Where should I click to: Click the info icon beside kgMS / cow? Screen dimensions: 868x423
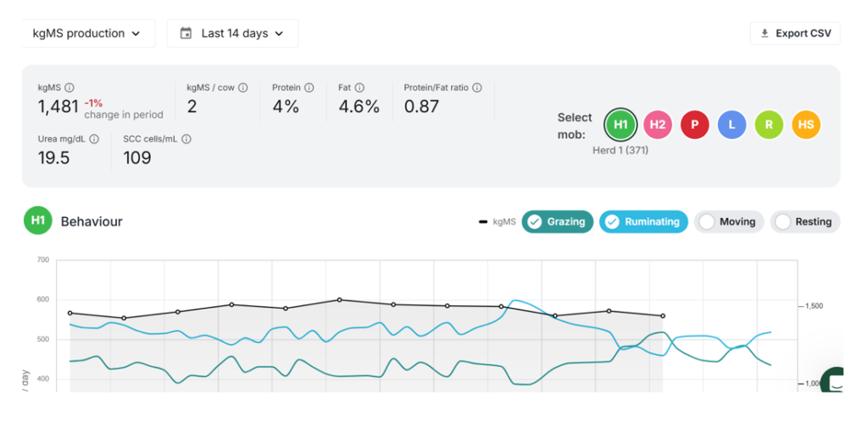(243, 87)
